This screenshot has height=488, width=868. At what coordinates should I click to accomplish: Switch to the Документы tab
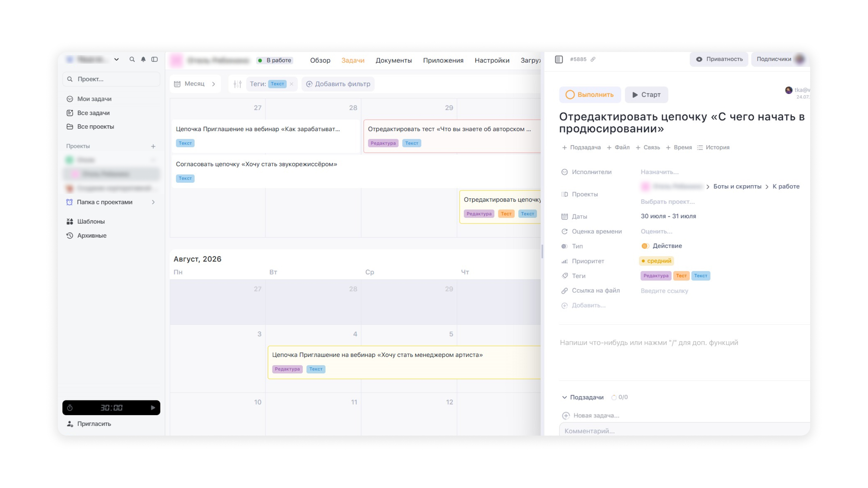[x=394, y=60]
